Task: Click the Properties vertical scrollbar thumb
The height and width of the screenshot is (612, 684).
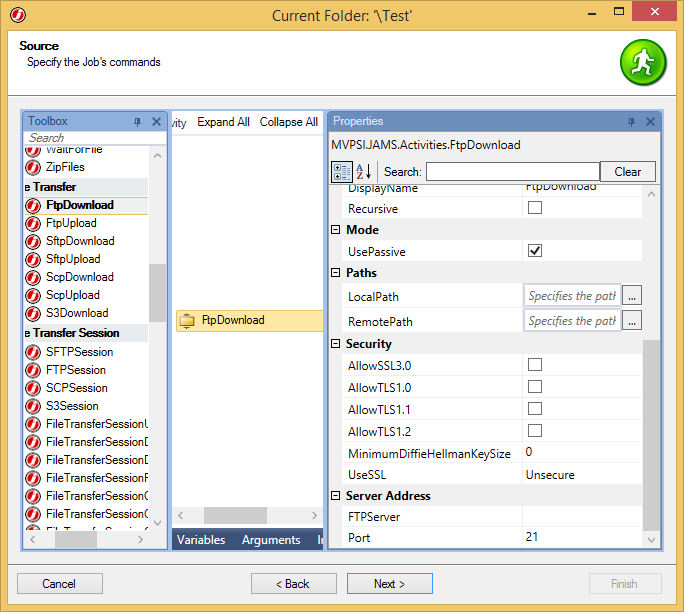Action: pos(651,436)
